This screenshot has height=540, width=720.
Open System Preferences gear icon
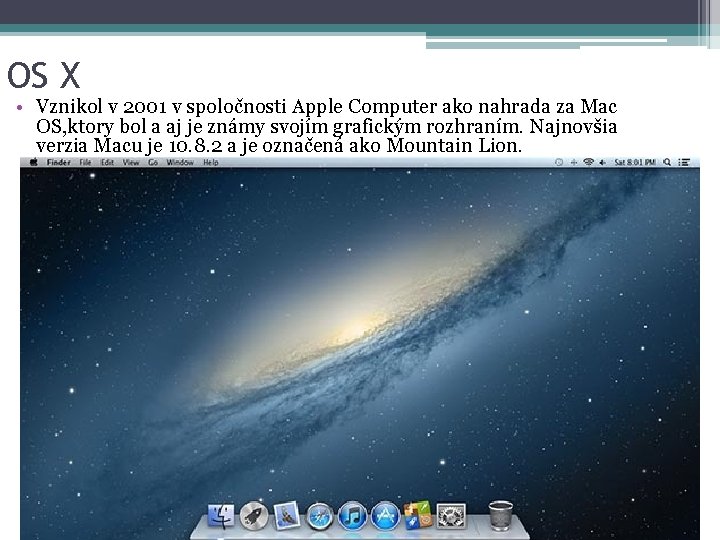(x=450, y=516)
